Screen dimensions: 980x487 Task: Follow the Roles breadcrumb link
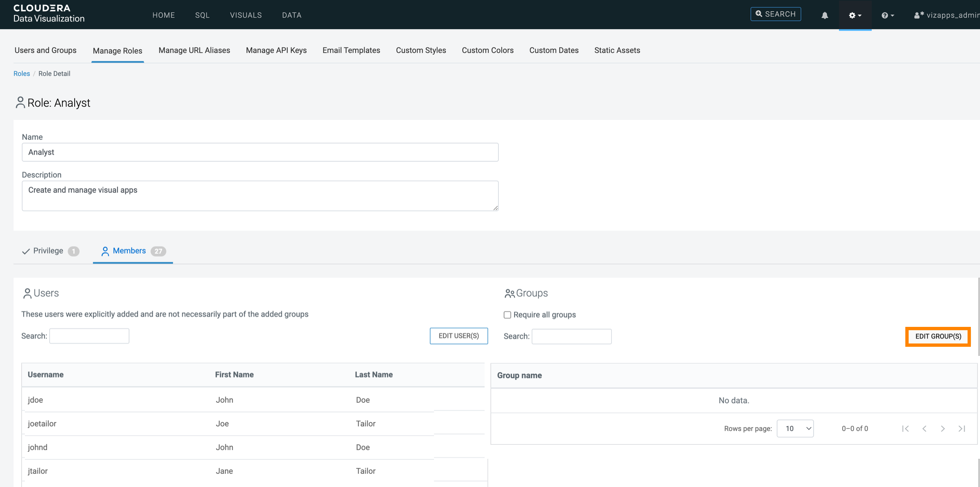[x=22, y=73]
